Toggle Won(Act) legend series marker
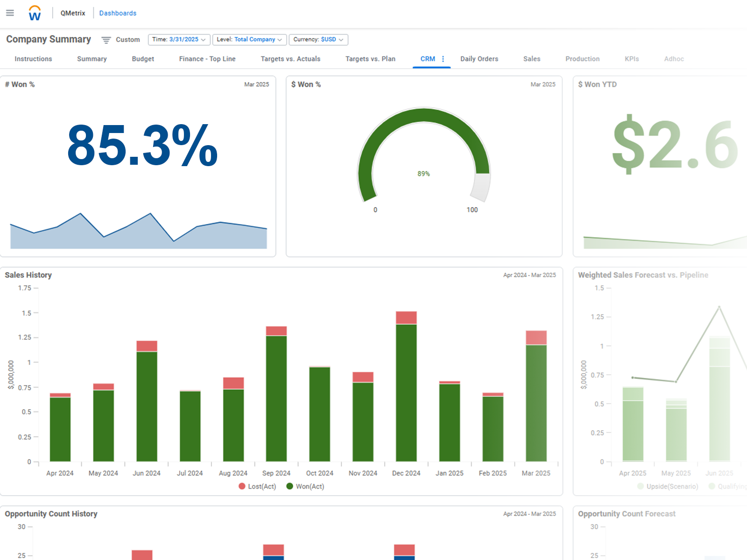The width and height of the screenshot is (747, 560). (x=289, y=486)
